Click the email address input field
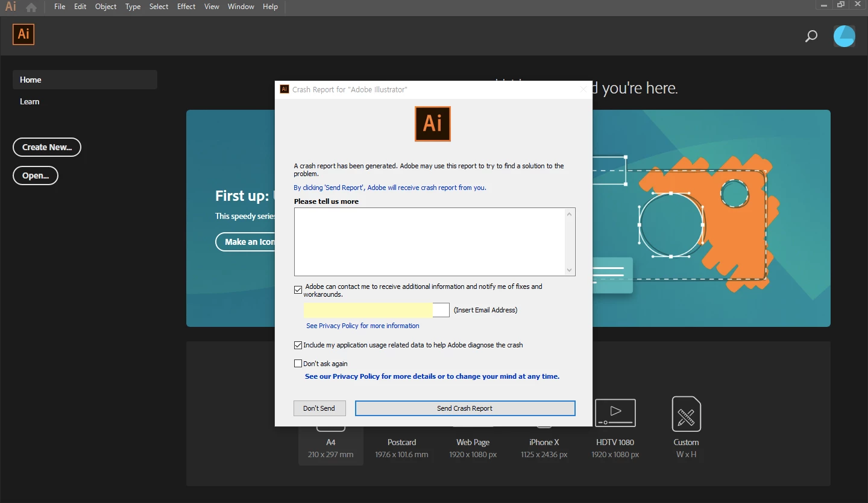This screenshot has height=503, width=868. (x=377, y=310)
